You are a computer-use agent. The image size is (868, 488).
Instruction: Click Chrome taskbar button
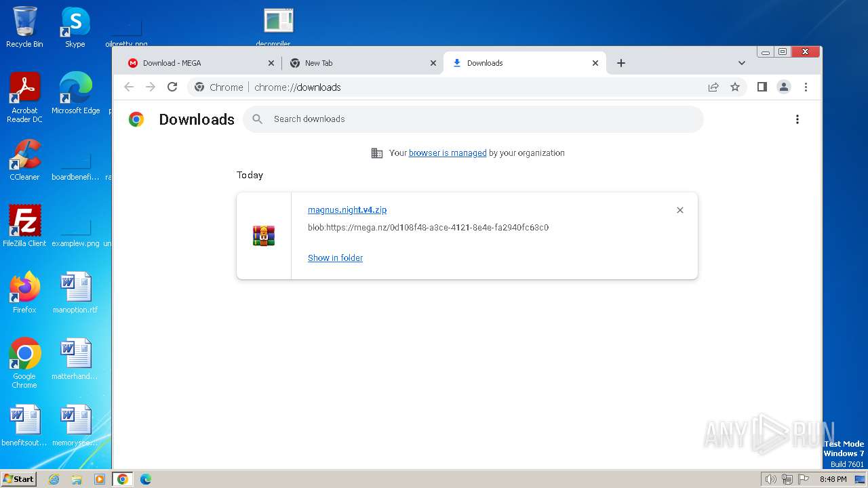(123, 479)
